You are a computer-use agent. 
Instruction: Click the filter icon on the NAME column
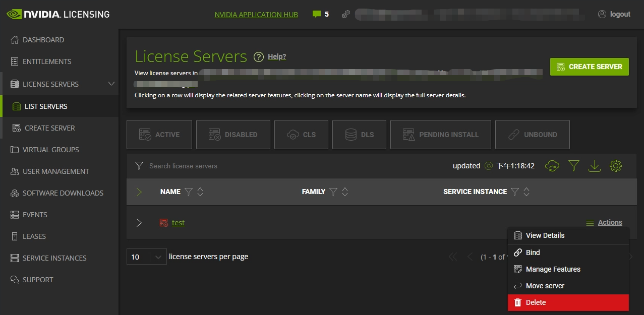189,192
